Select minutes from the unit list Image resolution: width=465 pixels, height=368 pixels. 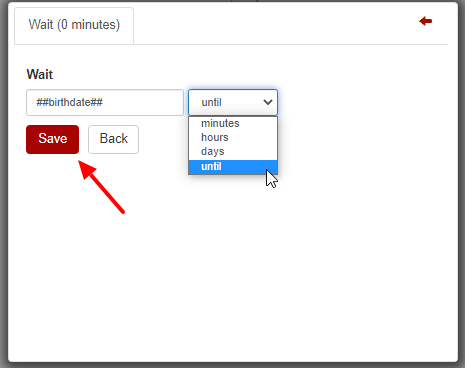pyautogui.click(x=233, y=123)
